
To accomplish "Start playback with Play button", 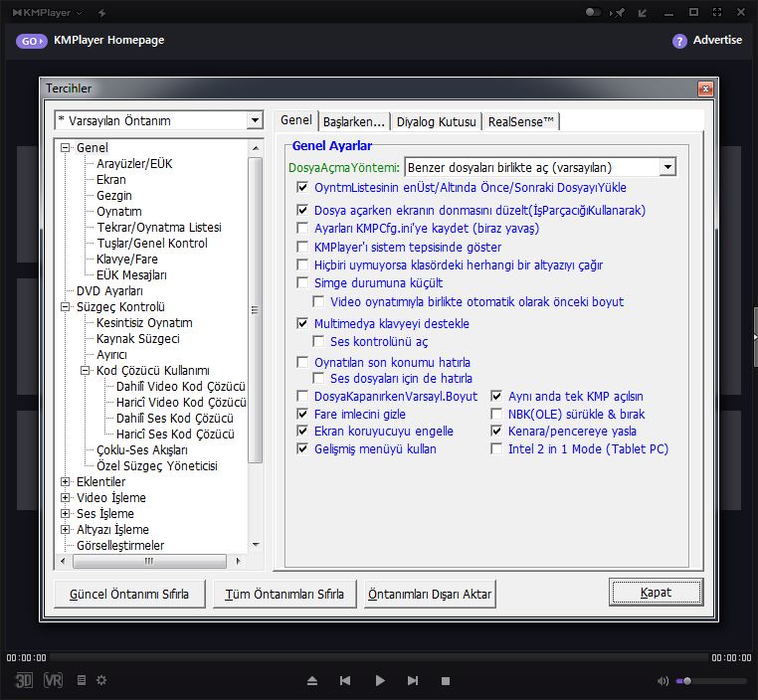I will 380,681.
